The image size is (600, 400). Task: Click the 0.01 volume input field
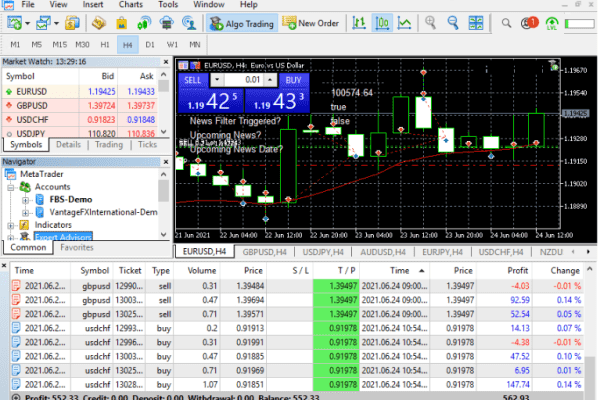coord(244,80)
